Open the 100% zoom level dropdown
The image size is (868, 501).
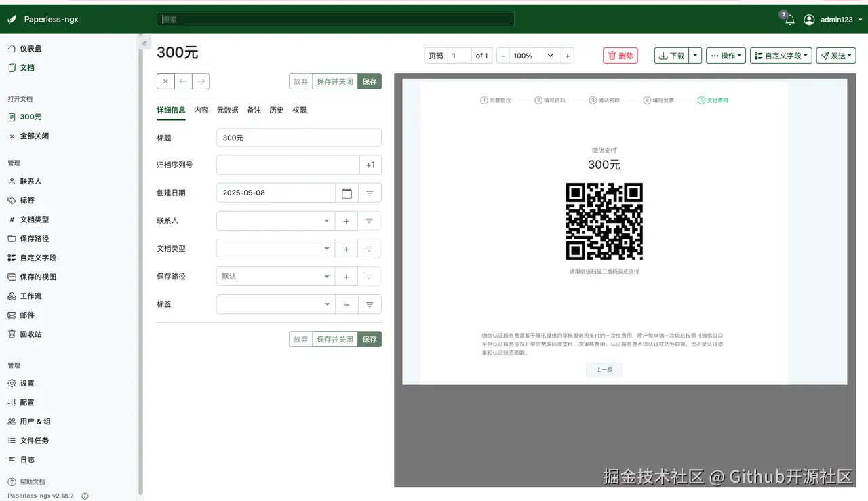pos(534,56)
